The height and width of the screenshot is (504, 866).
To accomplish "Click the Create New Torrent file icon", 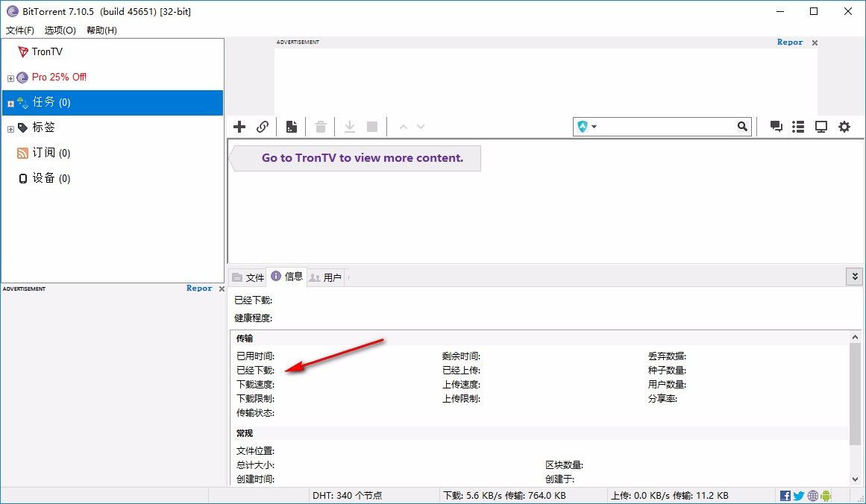I will click(x=292, y=127).
